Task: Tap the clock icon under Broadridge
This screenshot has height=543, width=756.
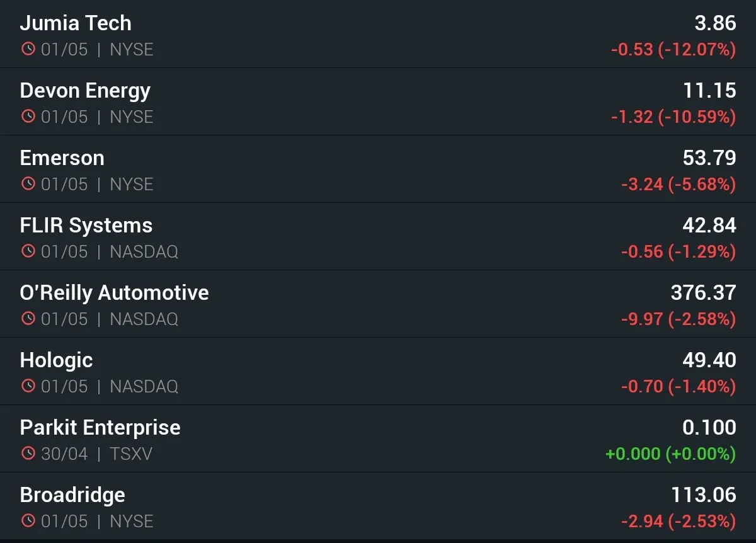Action: pos(28,521)
